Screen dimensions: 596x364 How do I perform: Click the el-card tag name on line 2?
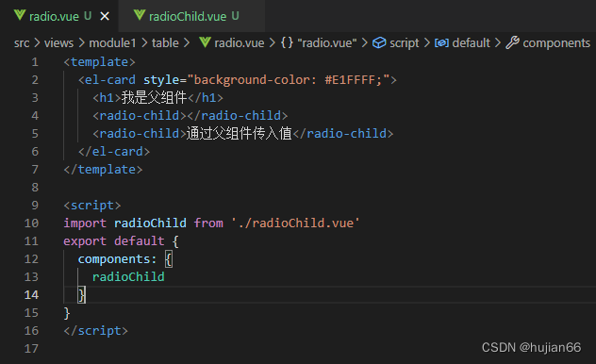click(x=110, y=80)
